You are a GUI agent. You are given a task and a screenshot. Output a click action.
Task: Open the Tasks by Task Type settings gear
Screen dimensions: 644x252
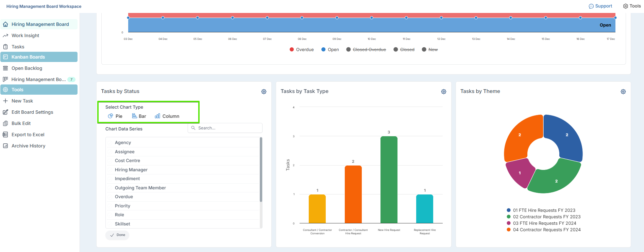click(444, 92)
